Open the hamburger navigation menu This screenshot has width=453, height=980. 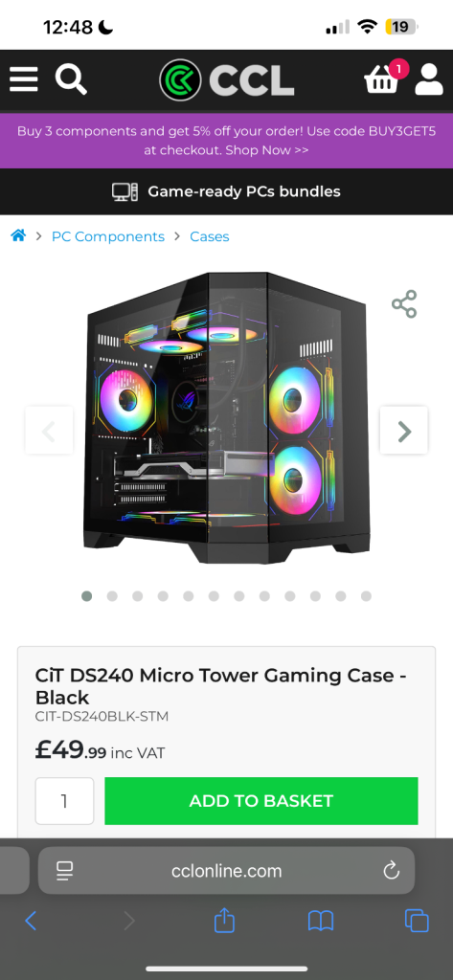click(x=24, y=80)
